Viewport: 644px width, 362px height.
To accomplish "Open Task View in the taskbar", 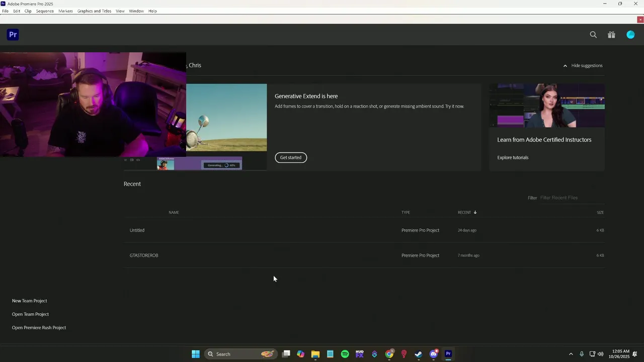I will coord(286,354).
